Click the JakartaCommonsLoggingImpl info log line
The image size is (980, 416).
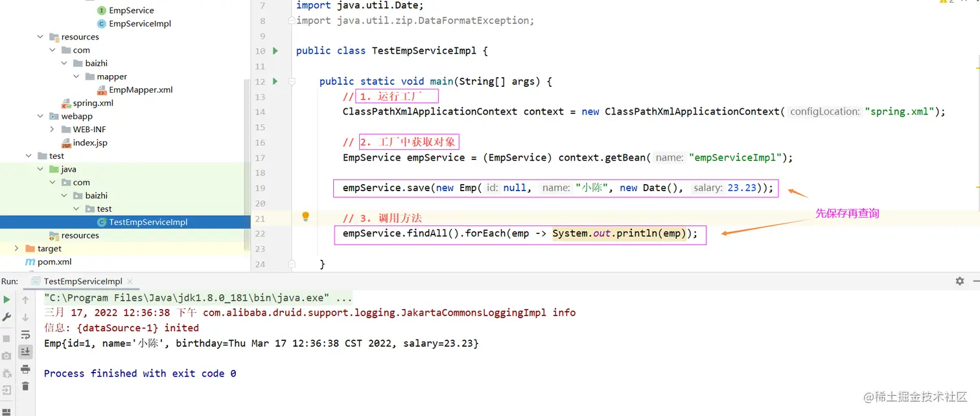coord(310,312)
